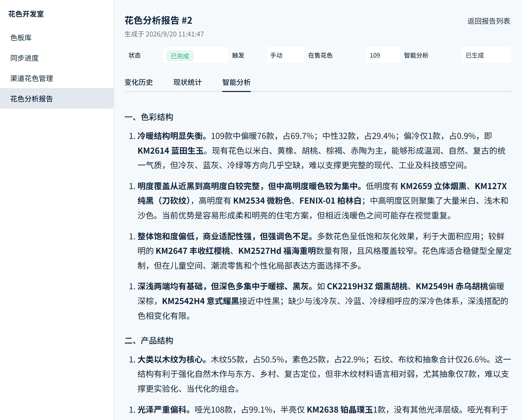
Task: Click bold text KM2647 丰收红樱桃
Action: click(x=193, y=251)
